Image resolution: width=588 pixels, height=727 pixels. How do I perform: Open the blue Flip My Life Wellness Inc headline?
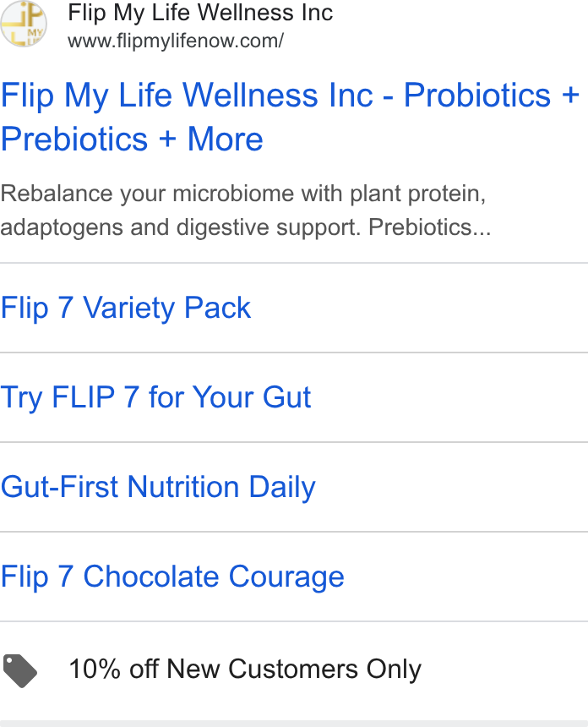(x=290, y=117)
